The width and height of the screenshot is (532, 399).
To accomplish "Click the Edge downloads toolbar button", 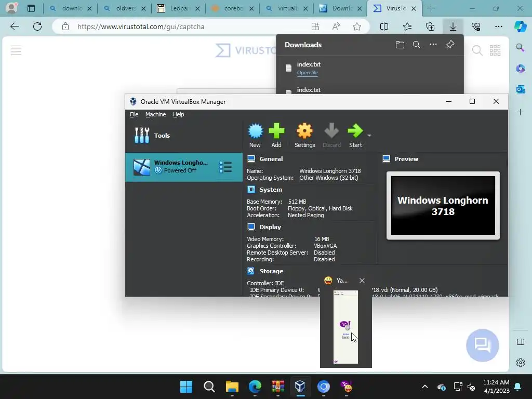I will point(453,26).
